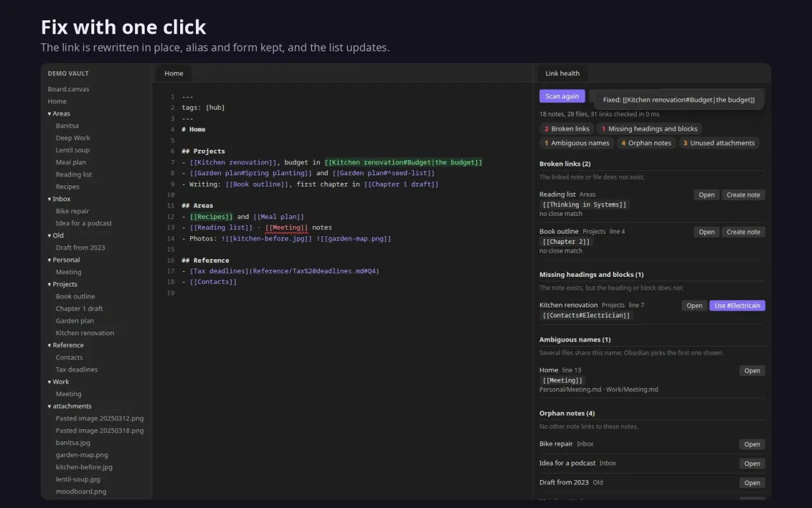Click the "# Home" heading line in the editor
The height and width of the screenshot is (508, 812).
tap(193, 130)
